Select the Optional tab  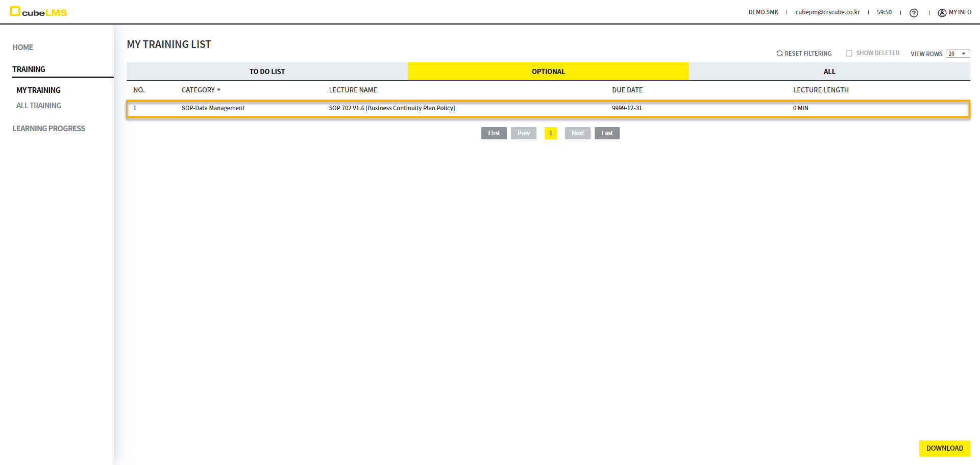coord(548,71)
